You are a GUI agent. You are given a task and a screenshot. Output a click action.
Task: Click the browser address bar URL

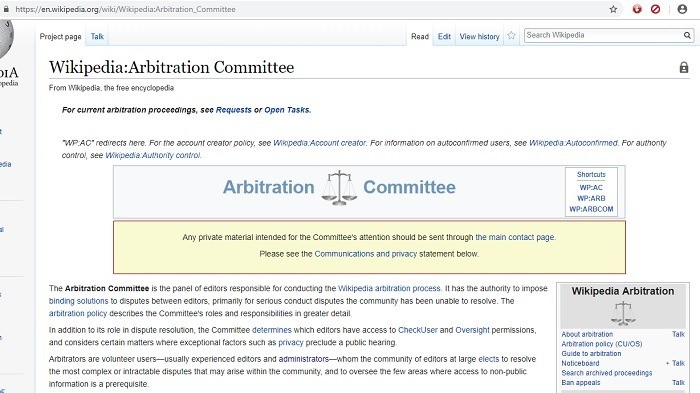pyautogui.click(x=125, y=9)
